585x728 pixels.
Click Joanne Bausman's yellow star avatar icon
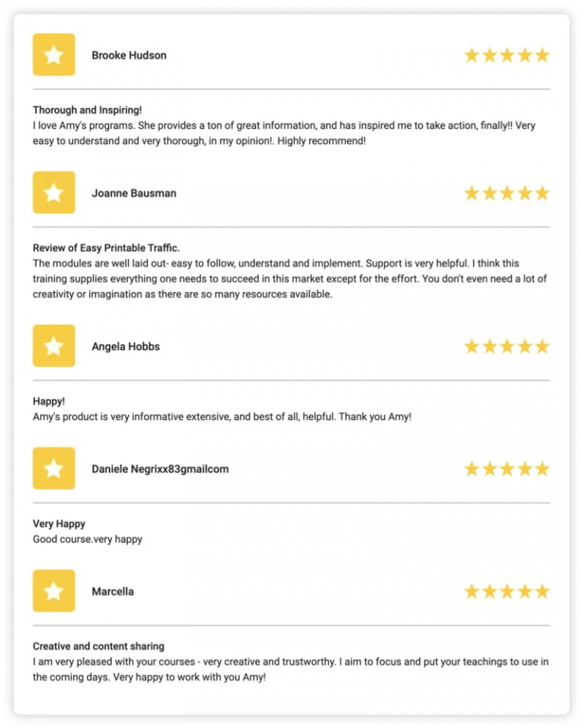click(54, 193)
